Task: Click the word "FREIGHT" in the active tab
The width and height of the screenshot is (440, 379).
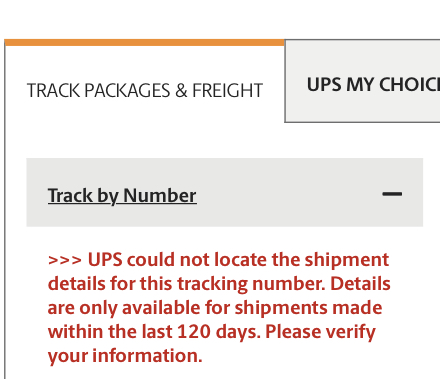Action: coord(228,90)
